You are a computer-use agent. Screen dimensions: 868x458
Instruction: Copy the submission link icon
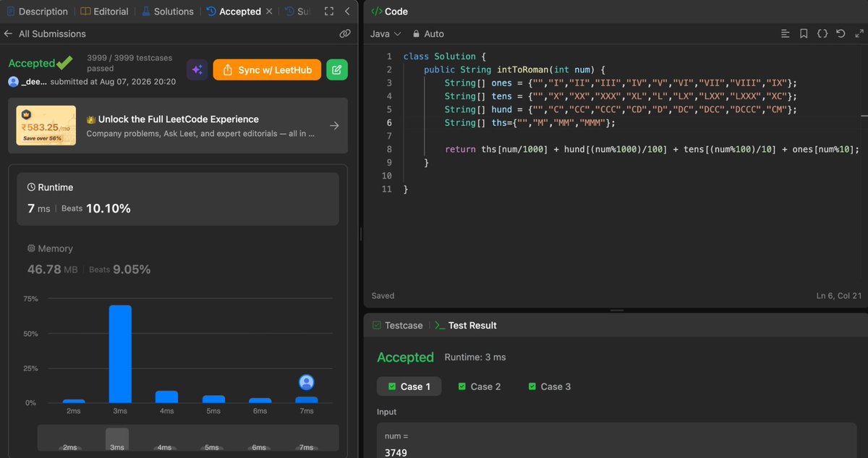point(345,33)
